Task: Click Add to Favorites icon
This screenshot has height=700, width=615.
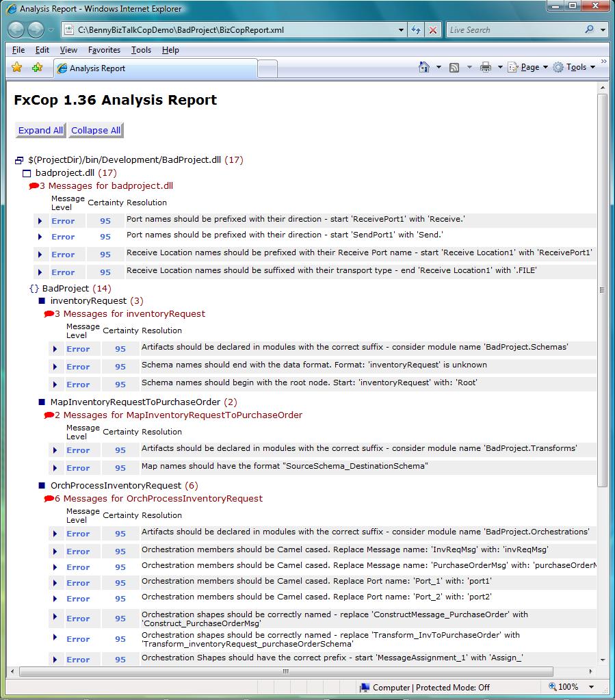Action: [38, 68]
